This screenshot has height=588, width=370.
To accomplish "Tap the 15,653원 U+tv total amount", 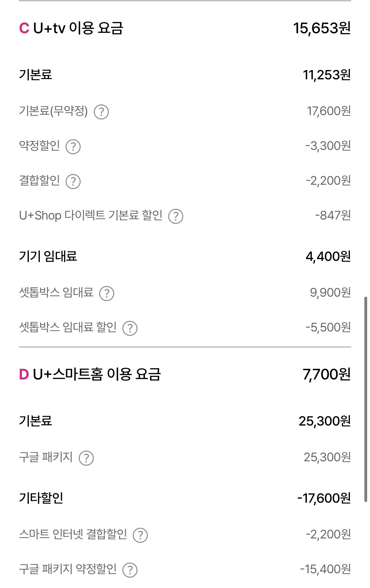I will point(322,29).
